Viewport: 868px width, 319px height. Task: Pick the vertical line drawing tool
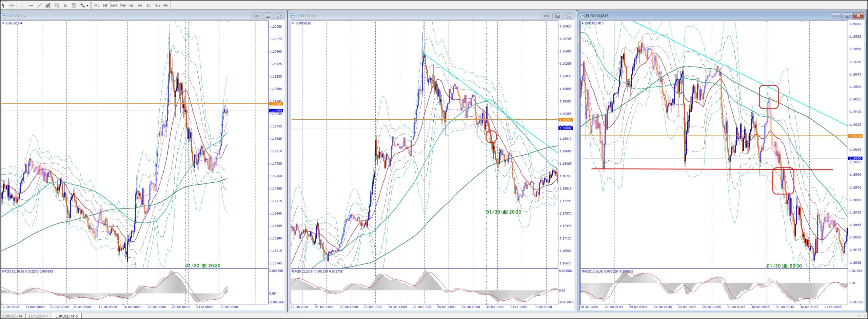pos(22,5)
